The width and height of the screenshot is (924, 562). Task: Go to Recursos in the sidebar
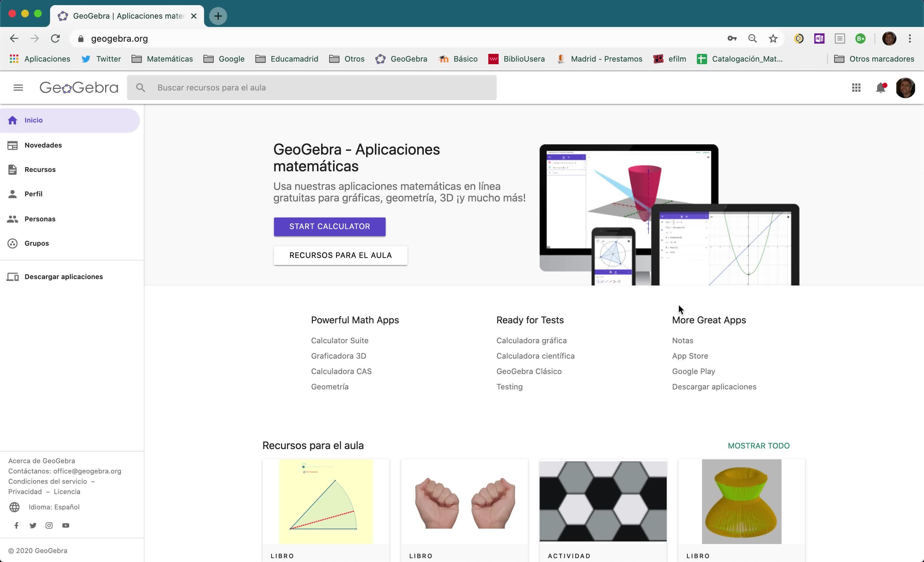[x=40, y=169]
